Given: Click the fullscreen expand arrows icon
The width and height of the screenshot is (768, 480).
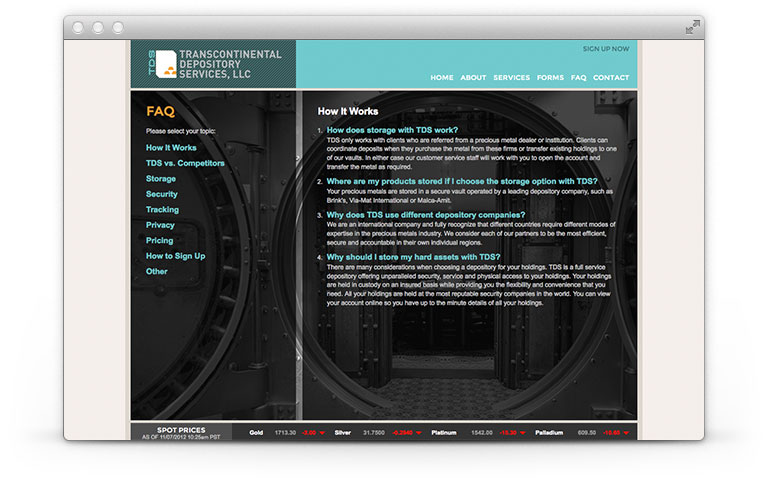Looking at the screenshot, I should [x=693, y=27].
